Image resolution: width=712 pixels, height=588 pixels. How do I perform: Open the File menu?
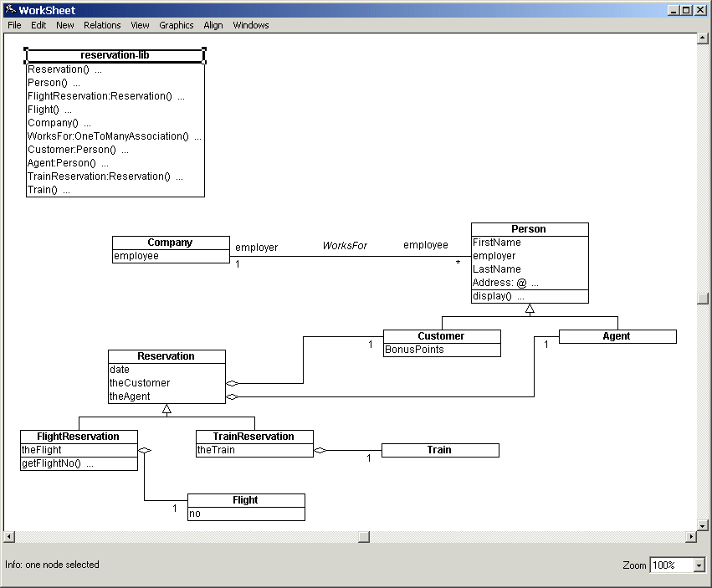coord(14,25)
